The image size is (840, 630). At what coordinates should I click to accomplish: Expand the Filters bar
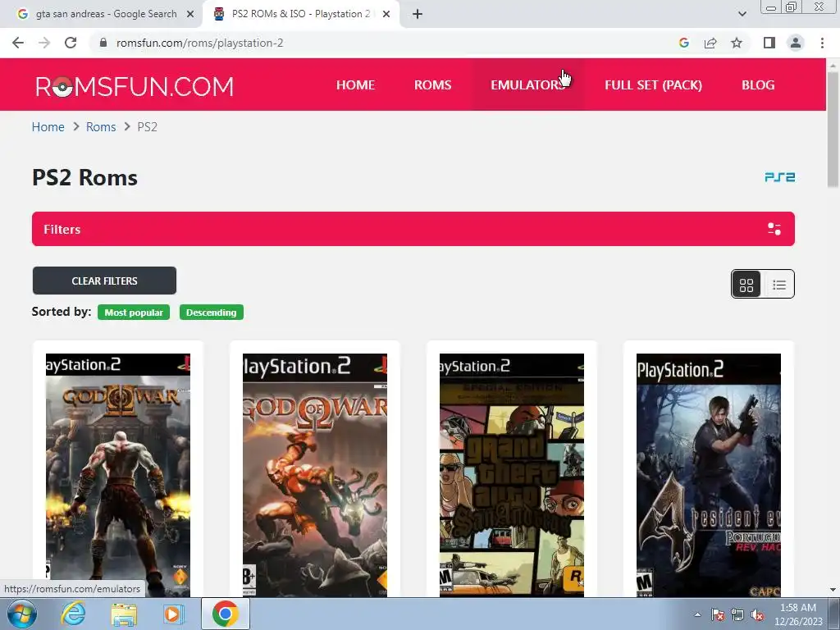click(413, 229)
